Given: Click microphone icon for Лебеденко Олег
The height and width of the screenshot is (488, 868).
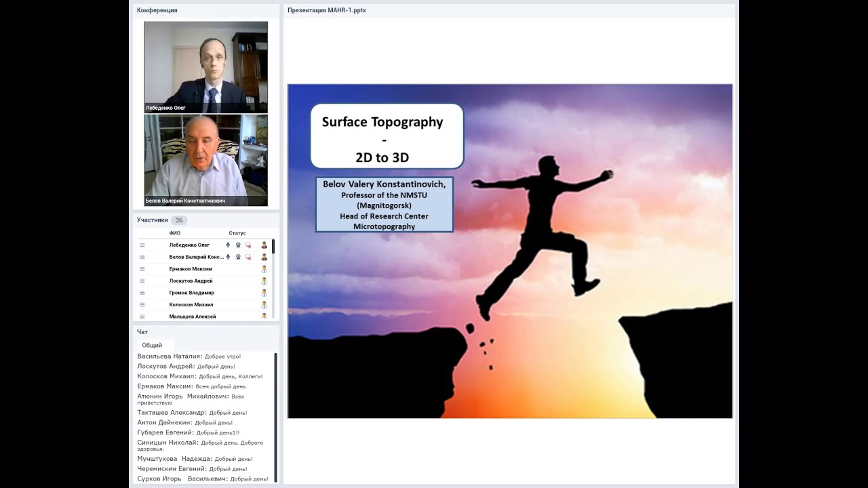Looking at the screenshot, I should coord(228,245).
